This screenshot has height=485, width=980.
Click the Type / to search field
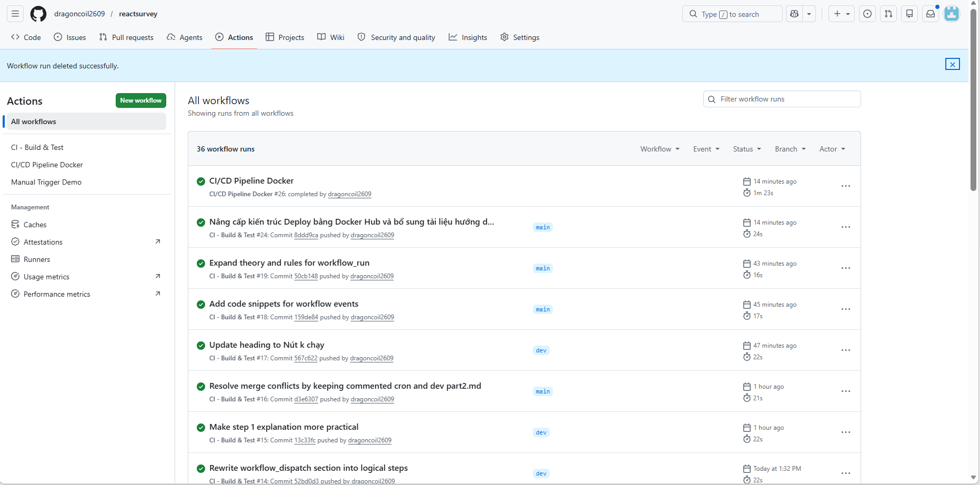pyautogui.click(x=732, y=14)
